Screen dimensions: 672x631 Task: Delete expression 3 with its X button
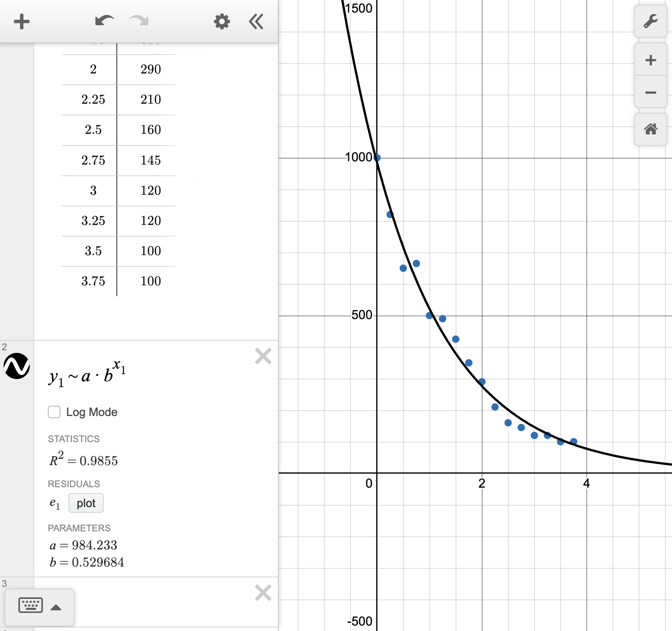click(x=263, y=593)
